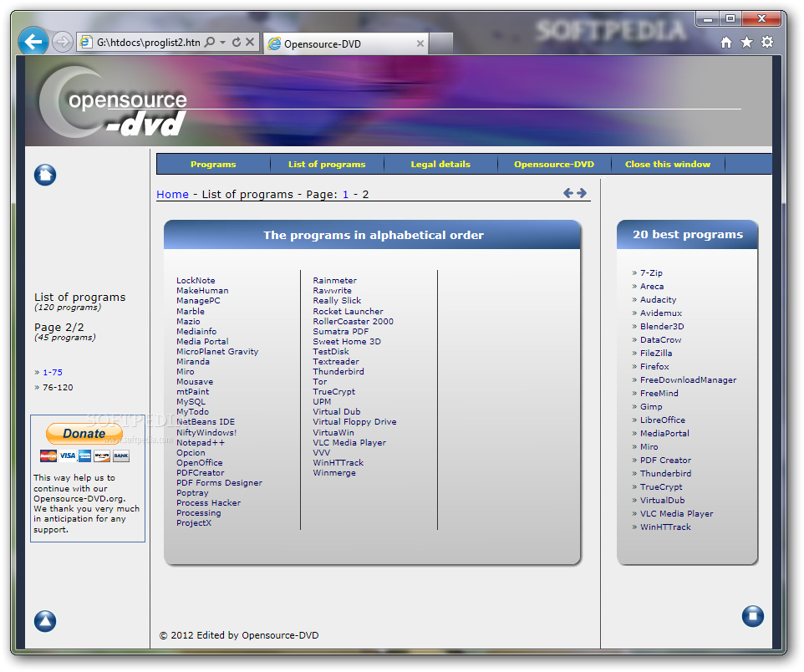
Task: Click the Donate button
Action: [x=84, y=434]
